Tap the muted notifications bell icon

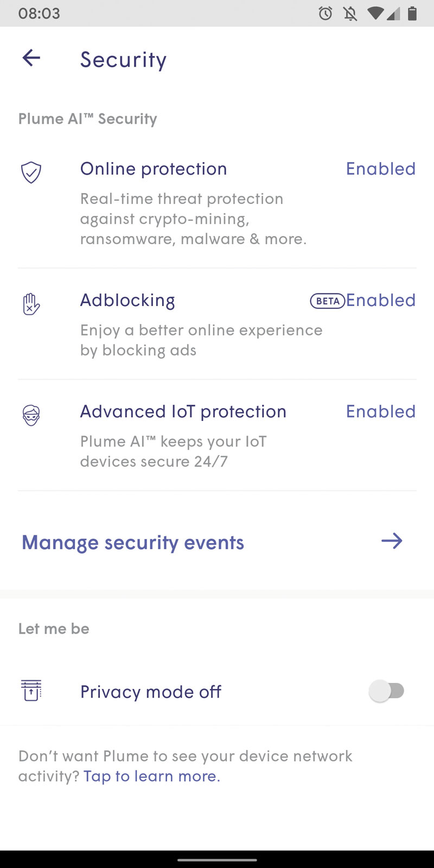pos(350,14)
